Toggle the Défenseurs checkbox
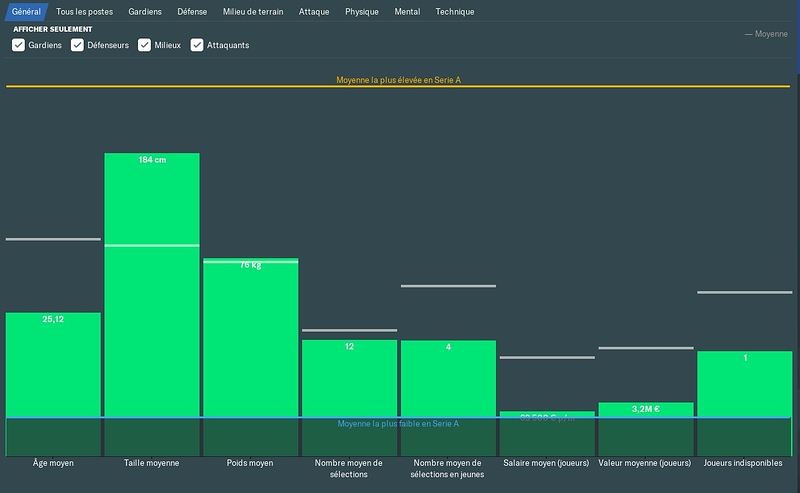Viewport: 800px width, 493px height. (77, 45)
